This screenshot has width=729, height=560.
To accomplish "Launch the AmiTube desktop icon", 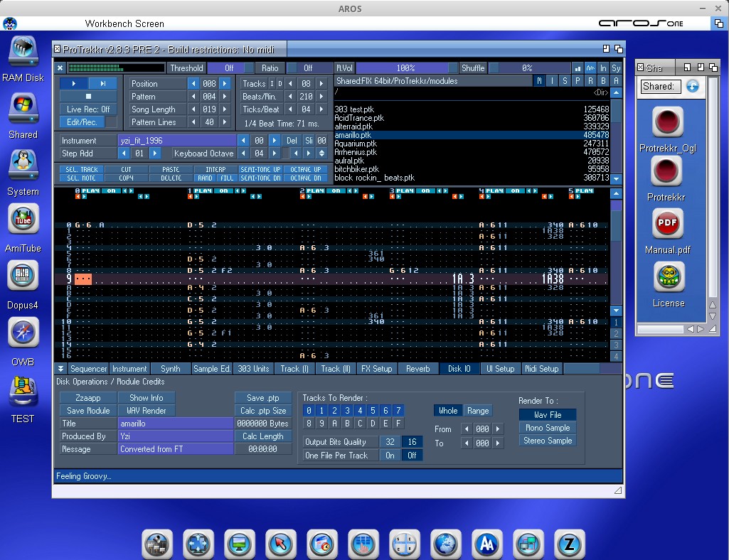I will pyautogui.click(x=23, y=219).
